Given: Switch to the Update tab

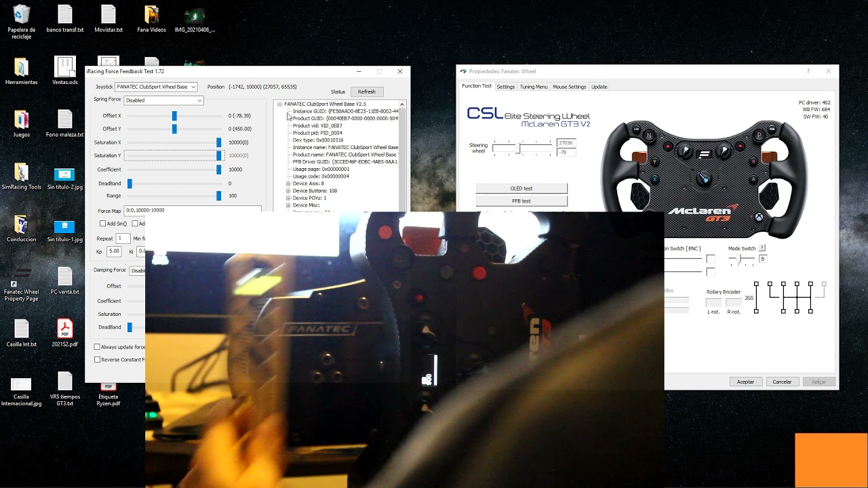Looking at the screenshot, I should click(x=599, y=87).
